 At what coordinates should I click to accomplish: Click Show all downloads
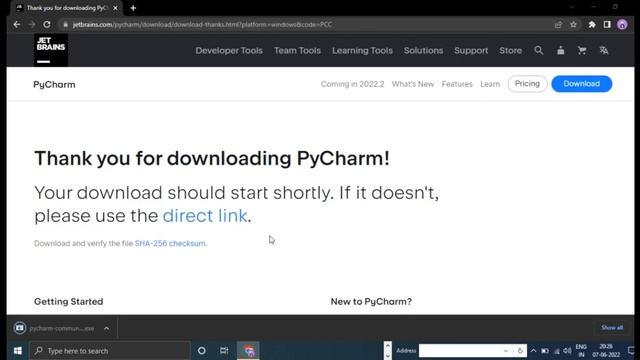coord(612,328)
